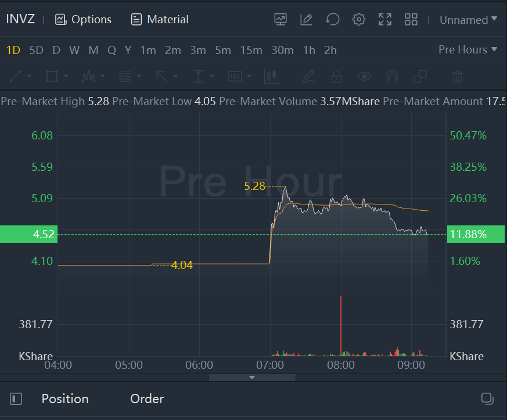Lock drawings with padlock icon
507x420 pixels.
click(x=336, y=77)
